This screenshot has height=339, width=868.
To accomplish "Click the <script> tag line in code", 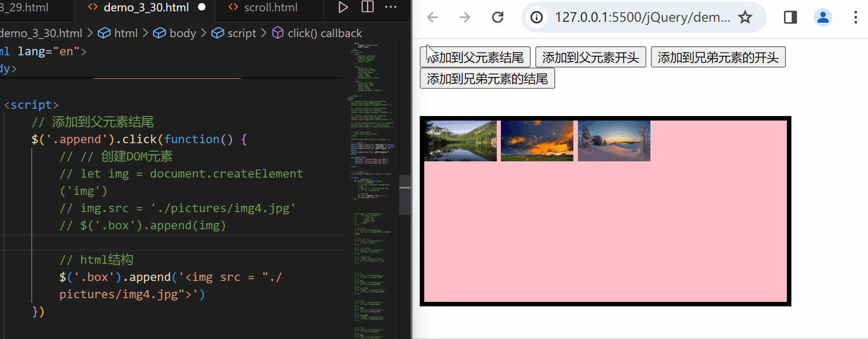I will (x=31, y=105).
